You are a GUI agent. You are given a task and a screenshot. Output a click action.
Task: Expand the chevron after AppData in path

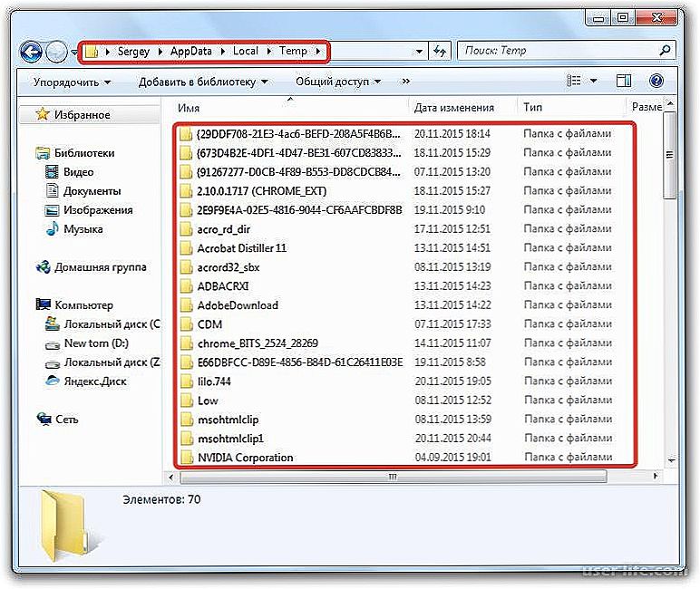click(222, 52)
